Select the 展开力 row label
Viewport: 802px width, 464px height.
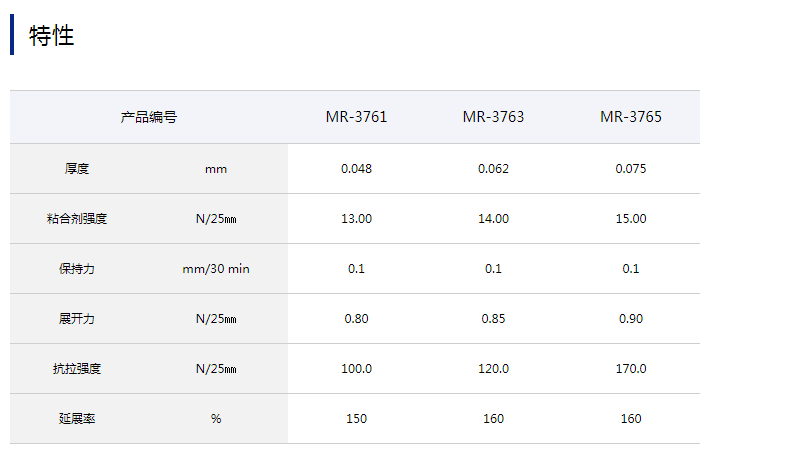[77, 318]
